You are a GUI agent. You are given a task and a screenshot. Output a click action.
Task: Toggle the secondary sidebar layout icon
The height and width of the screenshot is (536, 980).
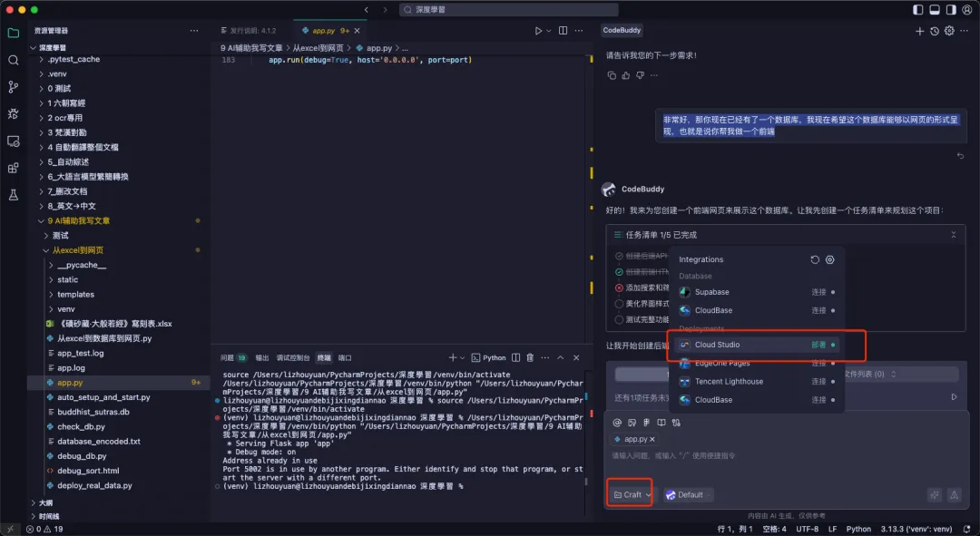(x=951, y=10)
